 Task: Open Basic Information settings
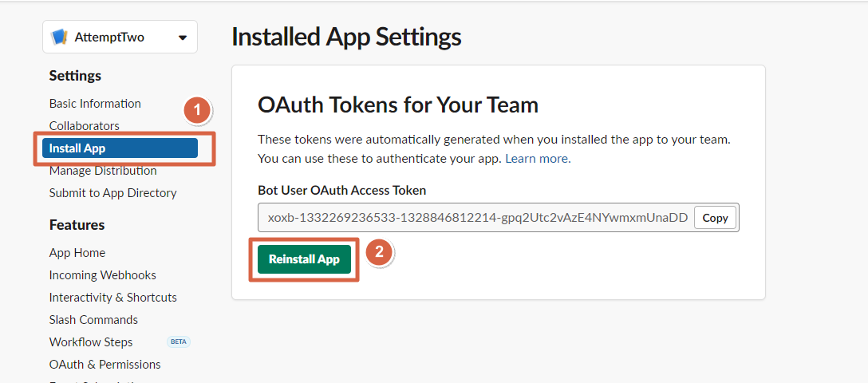95,104
